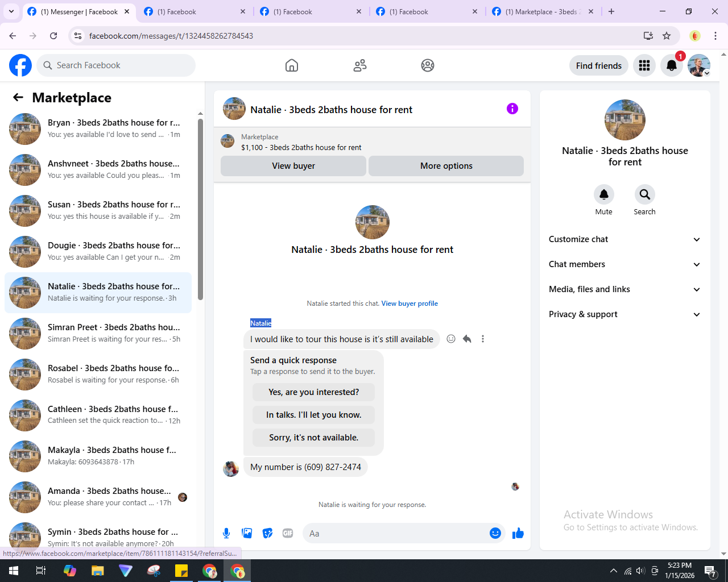
Task: Go to the Home feed icon
Action: [292, 65]
